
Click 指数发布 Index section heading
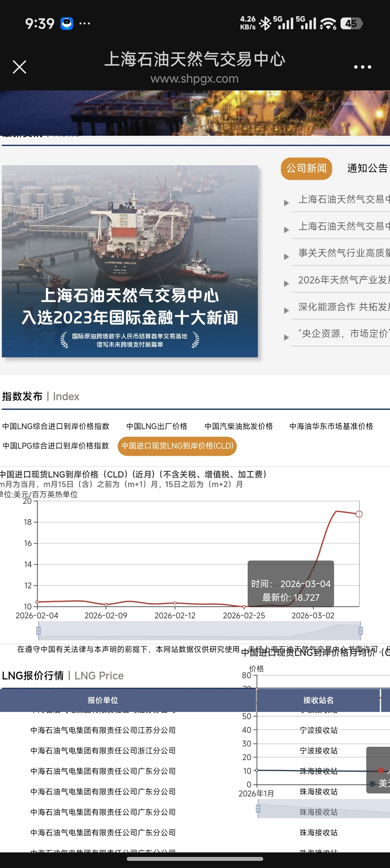coord(41,396)
